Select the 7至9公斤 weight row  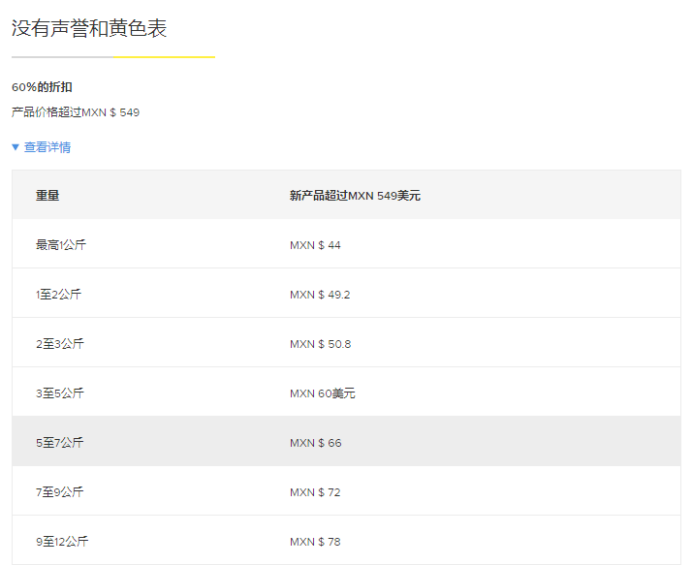[x=346, y=491]
